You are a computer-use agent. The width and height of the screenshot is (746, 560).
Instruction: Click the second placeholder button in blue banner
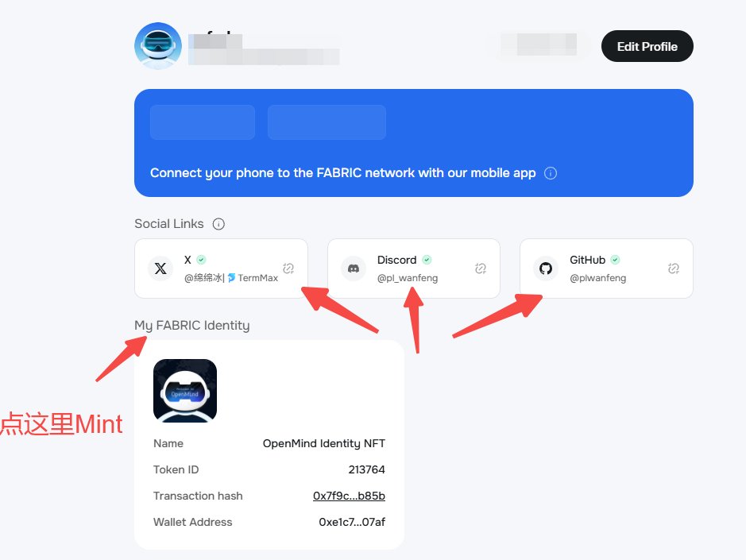coord(327,122)
